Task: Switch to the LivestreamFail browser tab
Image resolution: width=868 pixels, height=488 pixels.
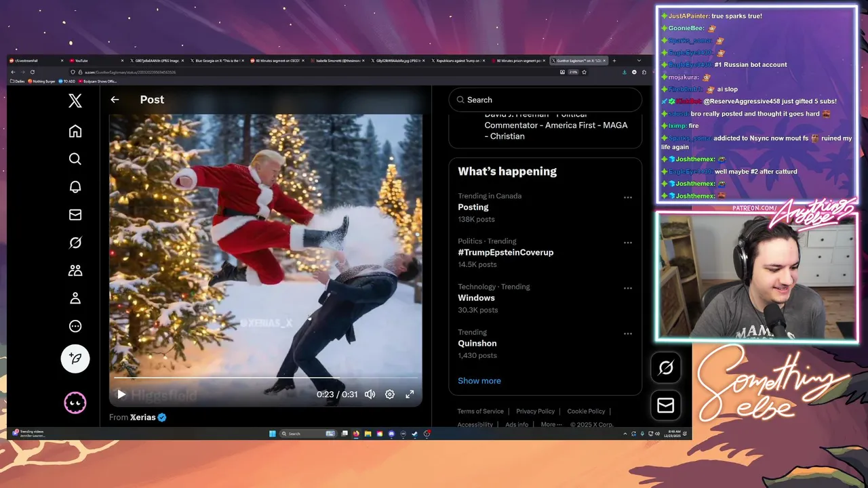Action: click(36, 60)
